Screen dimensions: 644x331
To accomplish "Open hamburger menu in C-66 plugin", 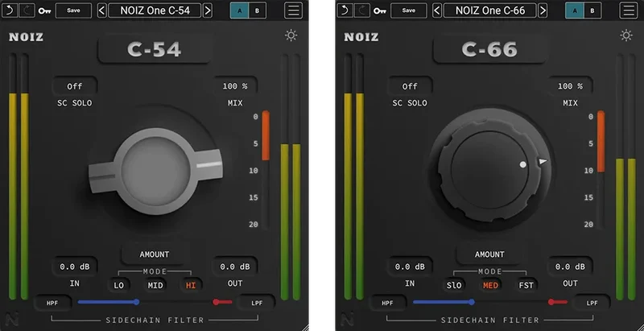I will (629, 10).
